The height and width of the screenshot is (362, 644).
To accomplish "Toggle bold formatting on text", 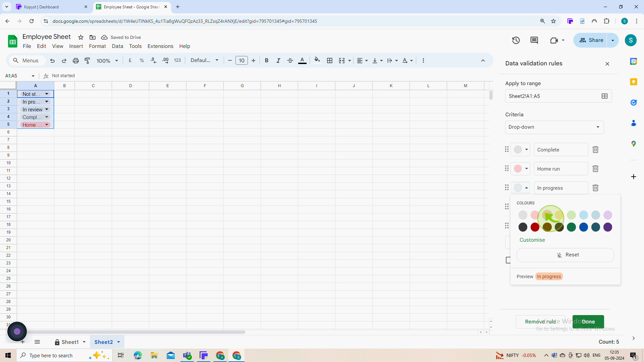I will pos(266,60).
